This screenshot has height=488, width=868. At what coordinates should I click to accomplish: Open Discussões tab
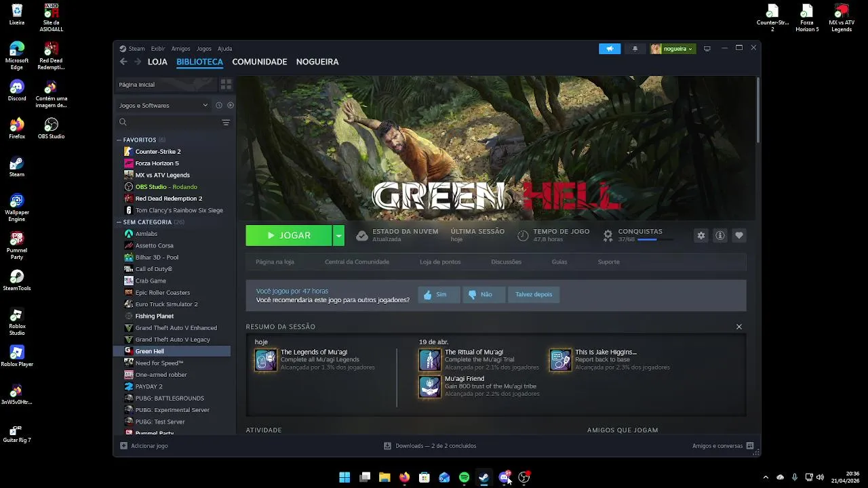pos(506,262)
